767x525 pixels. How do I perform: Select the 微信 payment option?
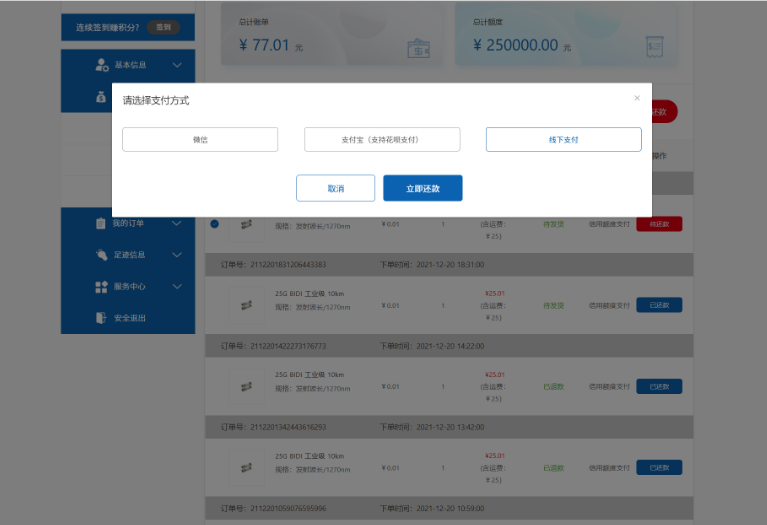coord(200,139)
